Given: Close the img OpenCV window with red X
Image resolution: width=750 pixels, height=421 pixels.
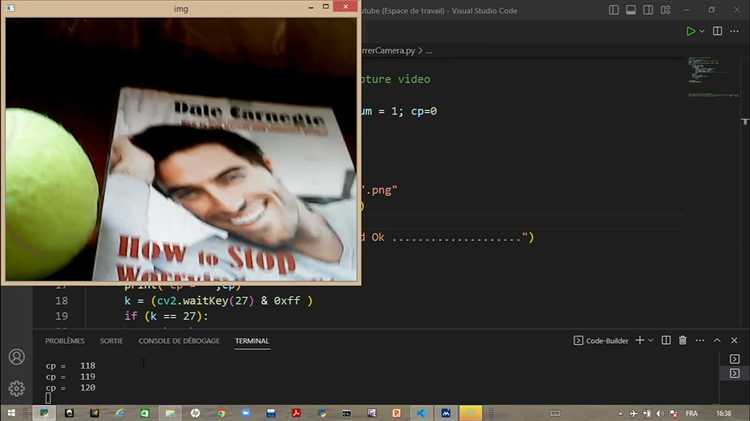Looking at the screenshot, I should pos(345,6).
